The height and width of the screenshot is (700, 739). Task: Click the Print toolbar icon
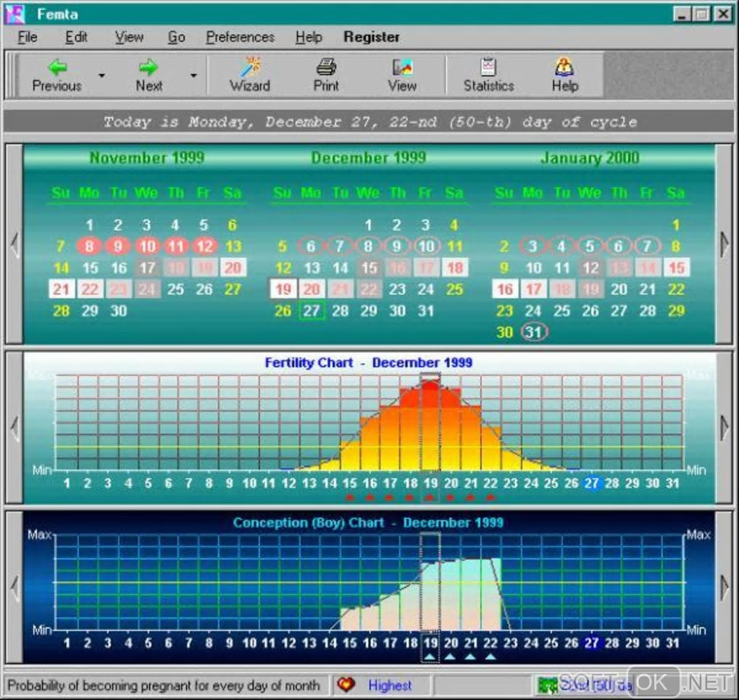tap(326, 75)
